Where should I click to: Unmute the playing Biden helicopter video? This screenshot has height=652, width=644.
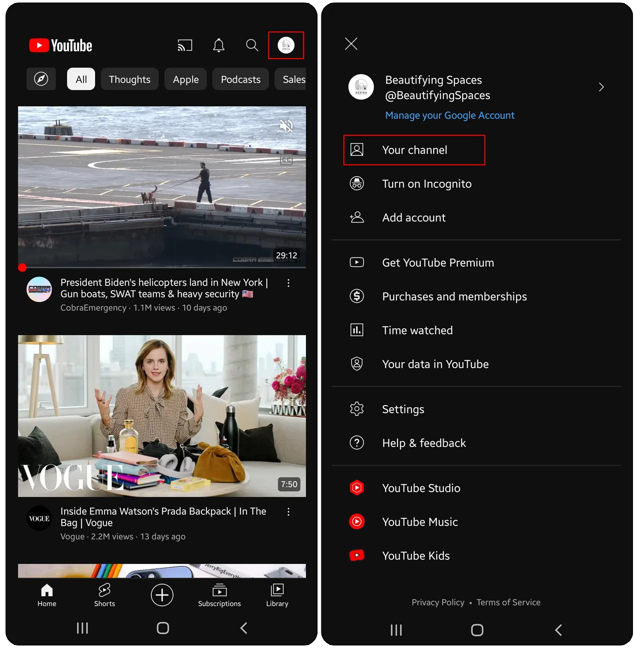pyautogui.click(x=286, y=126)
